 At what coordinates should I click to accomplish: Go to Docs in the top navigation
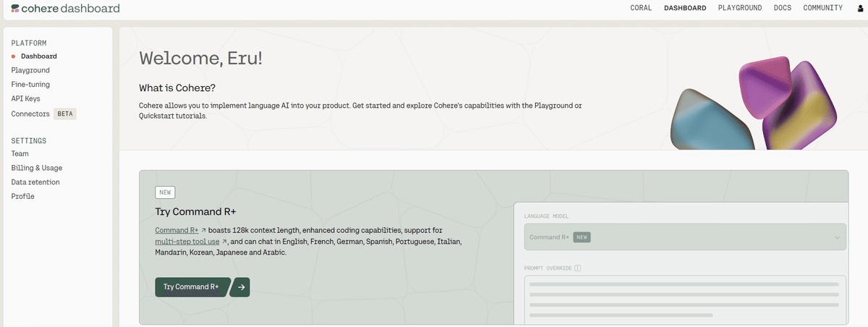783,8
